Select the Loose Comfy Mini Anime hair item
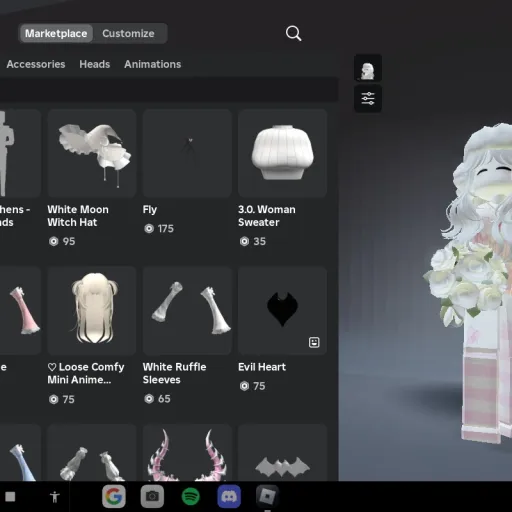 click(x=92, y=311)
